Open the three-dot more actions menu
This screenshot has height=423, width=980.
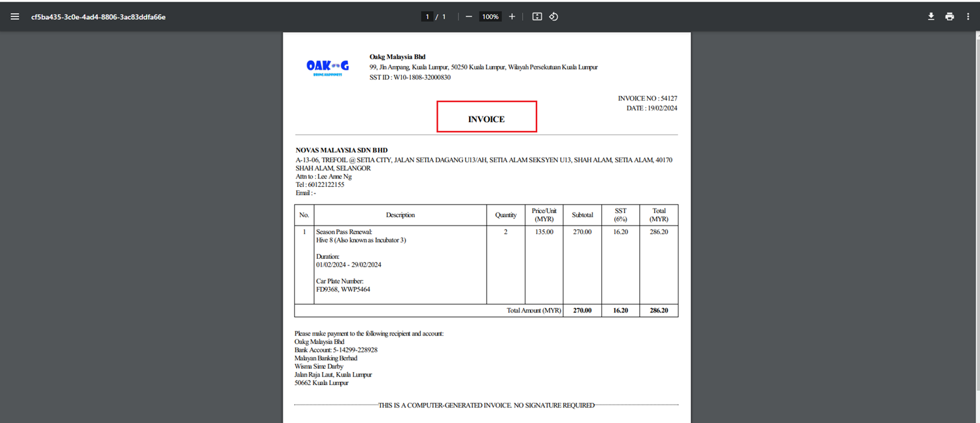pyautogui.click(x=968, y=16)
